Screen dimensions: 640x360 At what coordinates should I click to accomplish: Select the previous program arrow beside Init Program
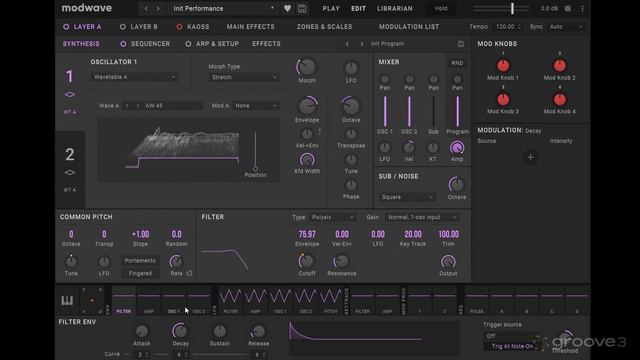point(347,44)
